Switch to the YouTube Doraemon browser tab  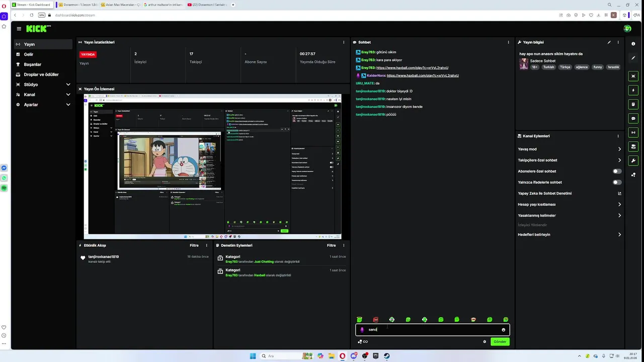(x=206, y=5)
